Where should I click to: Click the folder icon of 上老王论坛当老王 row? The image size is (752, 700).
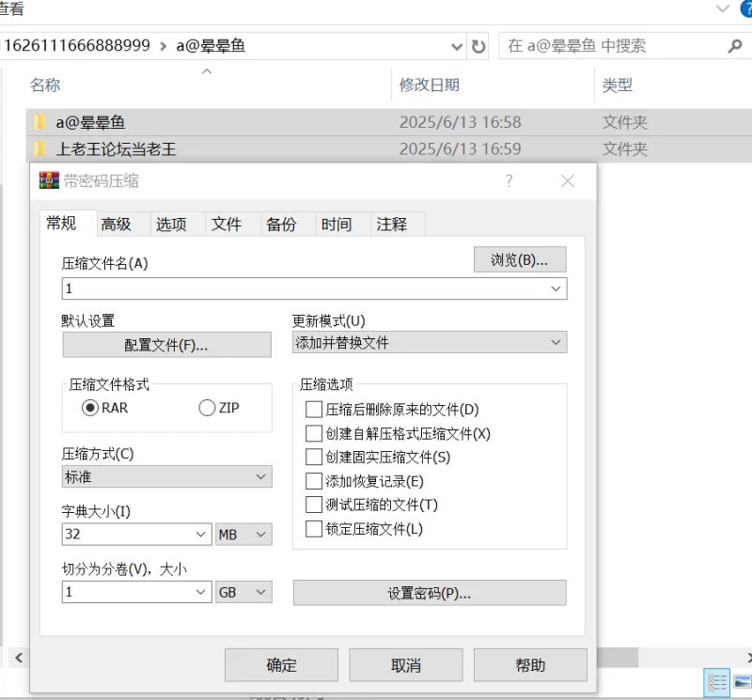[40, 149]
